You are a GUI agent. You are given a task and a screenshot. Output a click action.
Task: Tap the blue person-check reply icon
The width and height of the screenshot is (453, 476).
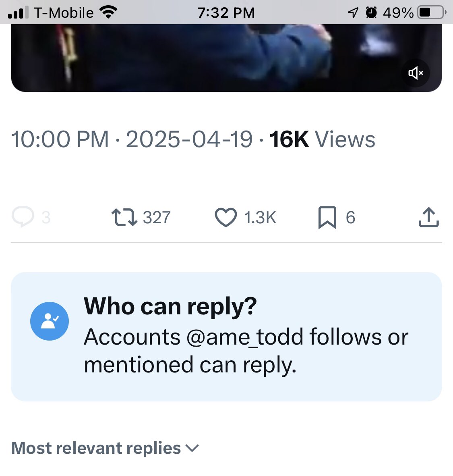50,321
